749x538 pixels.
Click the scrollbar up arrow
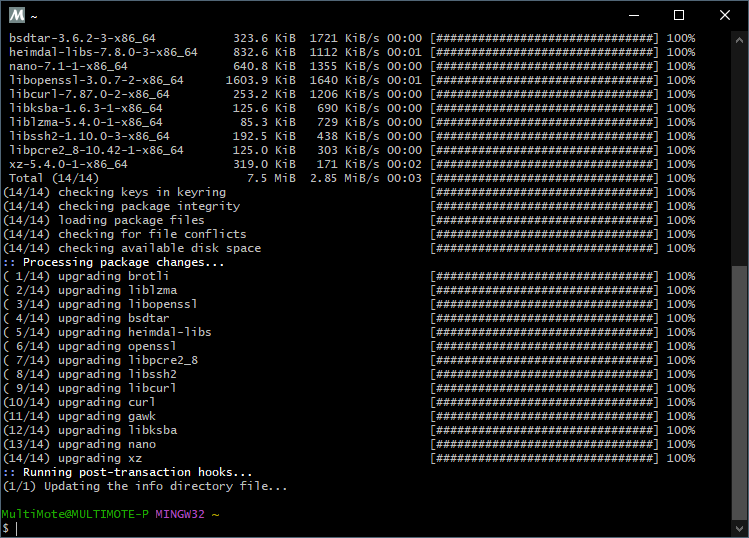click(x=740, y=38)
